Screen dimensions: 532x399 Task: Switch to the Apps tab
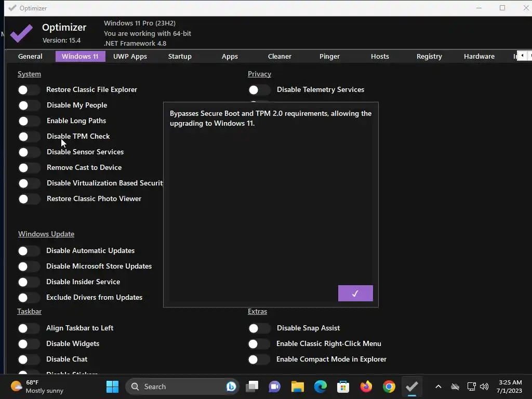pos(230,56)
